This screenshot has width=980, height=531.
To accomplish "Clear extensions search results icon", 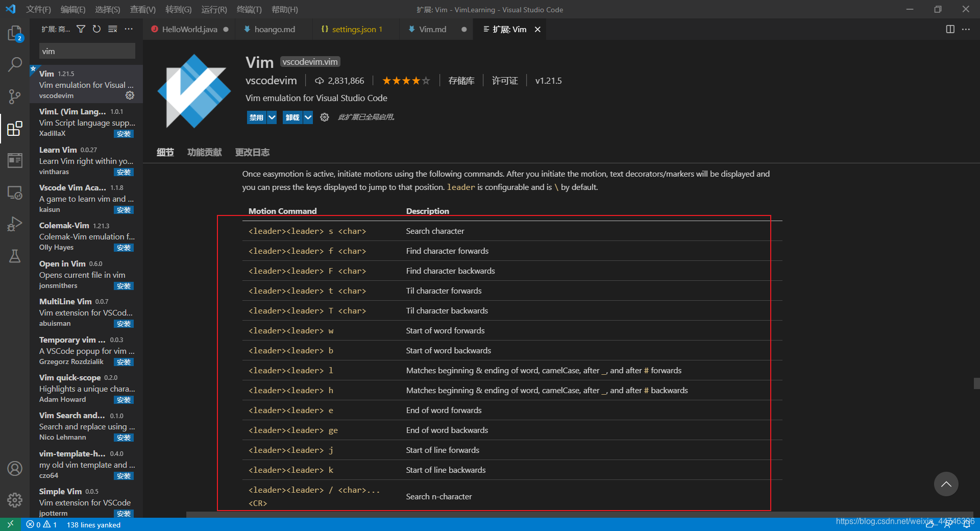I will pyautogui.click(x=113, y=29).
